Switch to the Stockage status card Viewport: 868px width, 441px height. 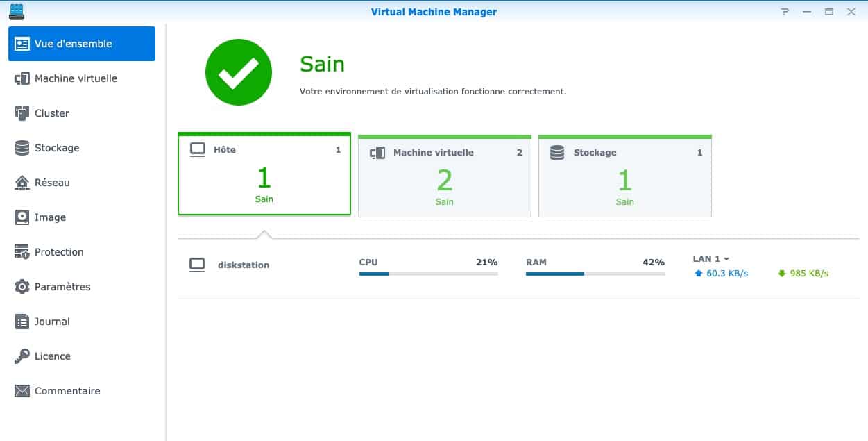tap(624, 176)
